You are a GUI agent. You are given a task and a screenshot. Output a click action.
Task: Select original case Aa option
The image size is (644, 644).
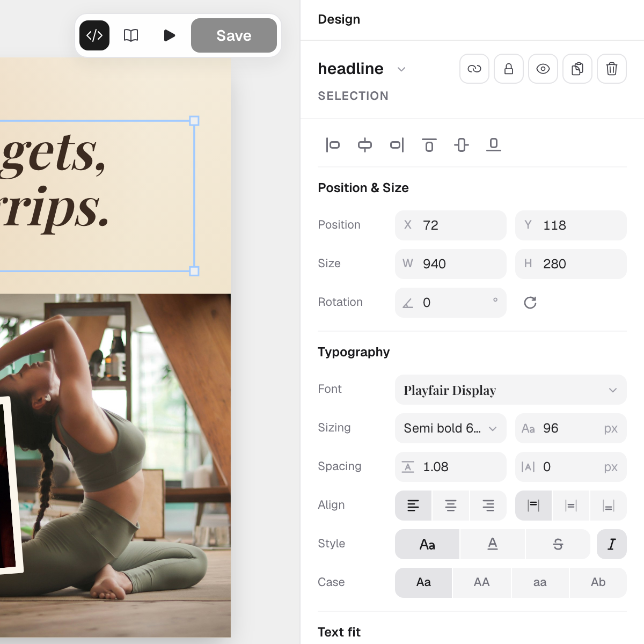coord(423,583)
